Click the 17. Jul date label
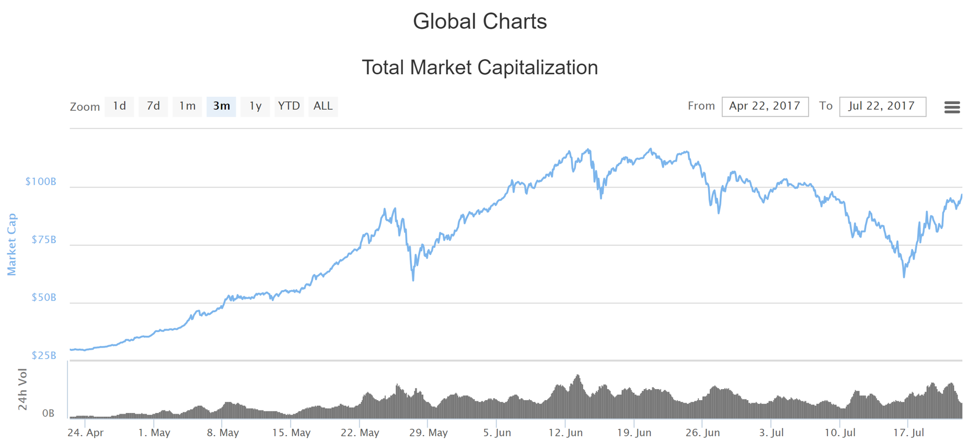The height and width of the screenshot is (445, 980). [x=908, y=432]
